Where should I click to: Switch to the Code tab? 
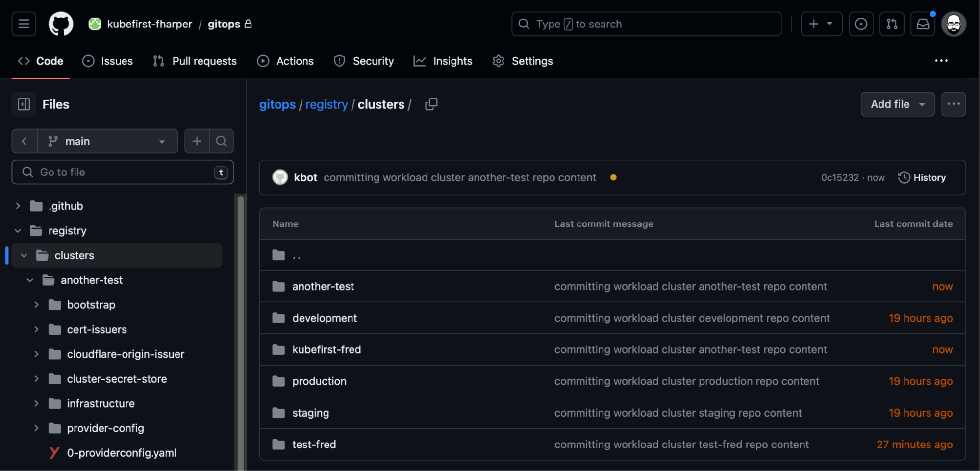[41, 61]
